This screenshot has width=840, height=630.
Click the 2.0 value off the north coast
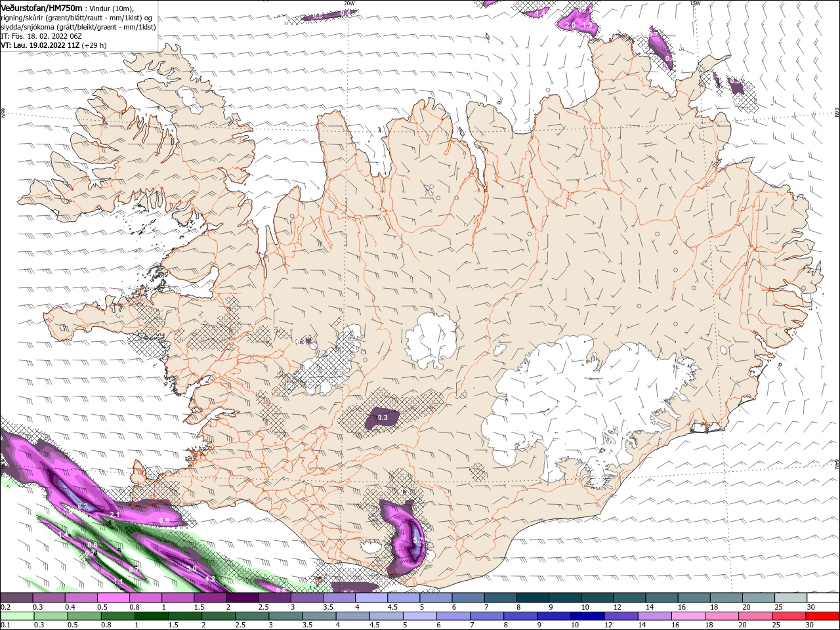(570, 25)
